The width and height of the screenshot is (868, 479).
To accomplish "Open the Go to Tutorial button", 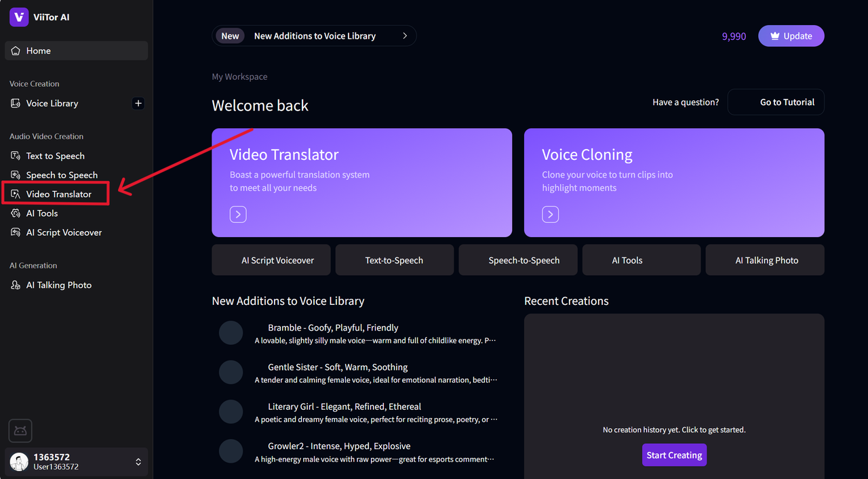I will [776, 102].
